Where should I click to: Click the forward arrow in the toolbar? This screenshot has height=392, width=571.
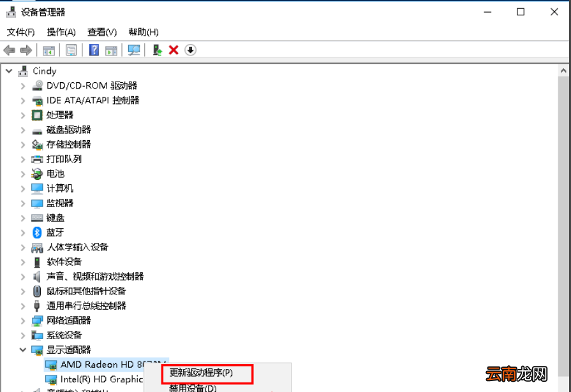(x=26, y=50)
